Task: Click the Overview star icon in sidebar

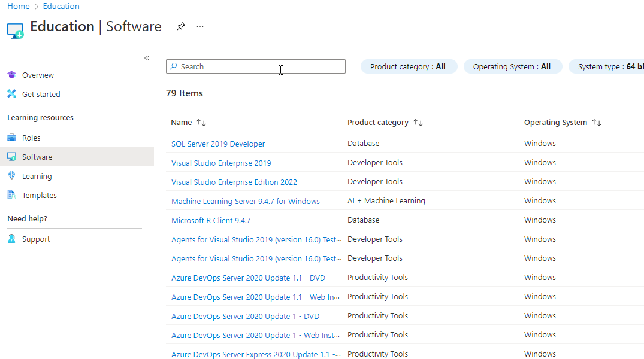Action: (x=11, y=74)
